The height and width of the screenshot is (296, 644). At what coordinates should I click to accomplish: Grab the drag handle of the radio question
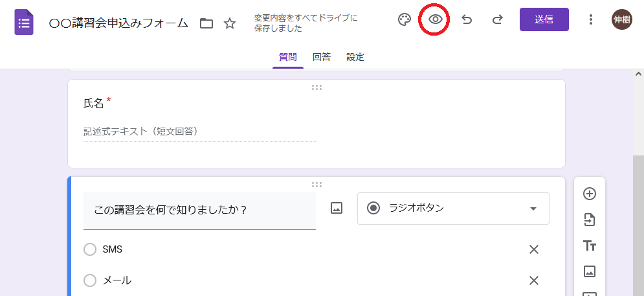316,184
